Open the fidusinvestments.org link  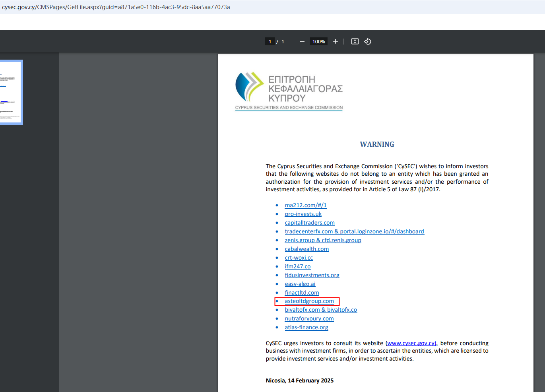tap(312, 275)
